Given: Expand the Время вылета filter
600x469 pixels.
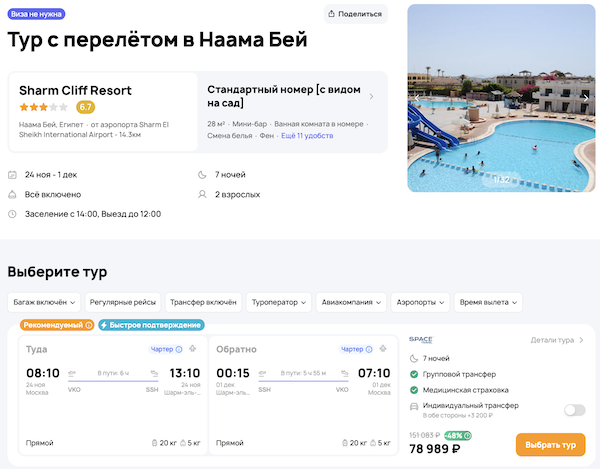Looking at the screenshot, I should (488, 301).
